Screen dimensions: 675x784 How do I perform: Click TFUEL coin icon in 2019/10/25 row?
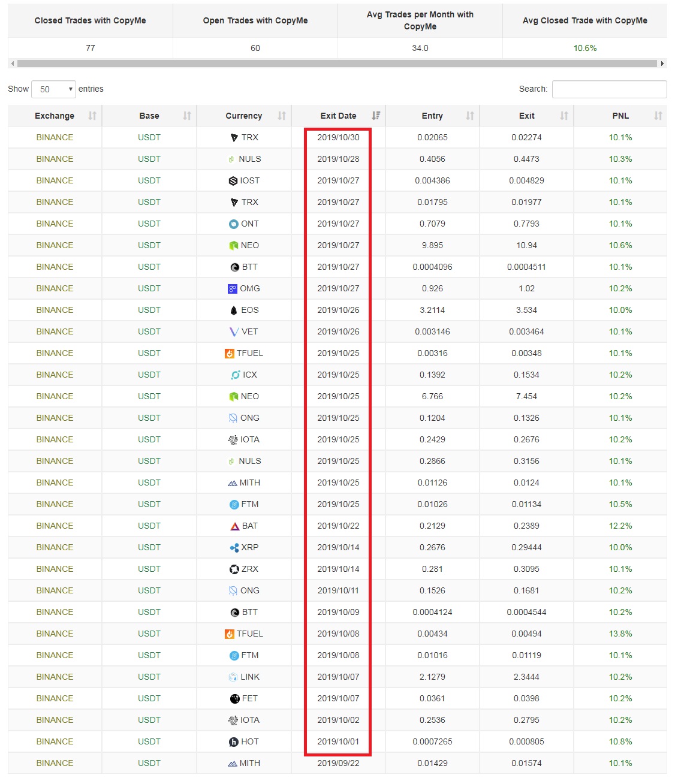click(x=230, y=354)
